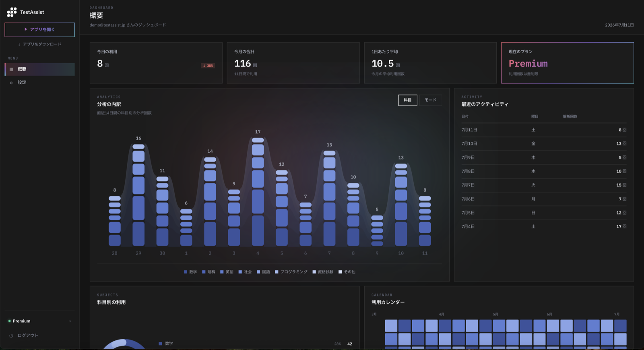Click the 7月7日 date cell

468,185
